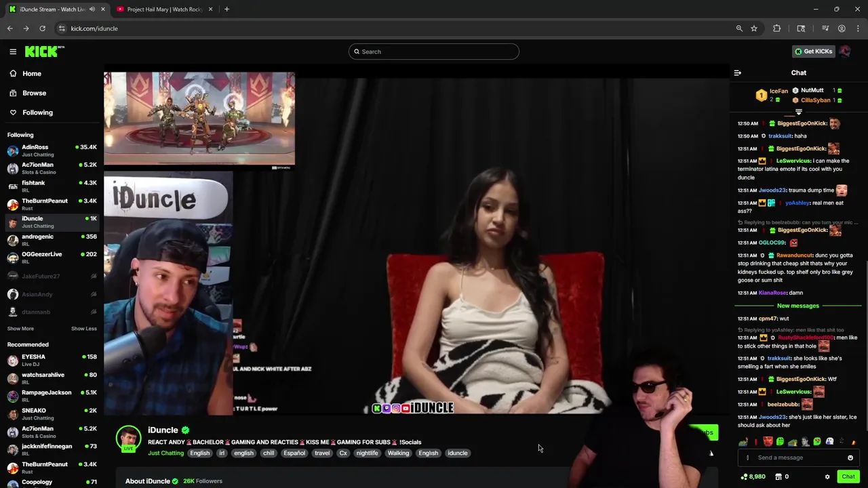Select the chill tag
This screenshot has height=488, width=868.
269,453
